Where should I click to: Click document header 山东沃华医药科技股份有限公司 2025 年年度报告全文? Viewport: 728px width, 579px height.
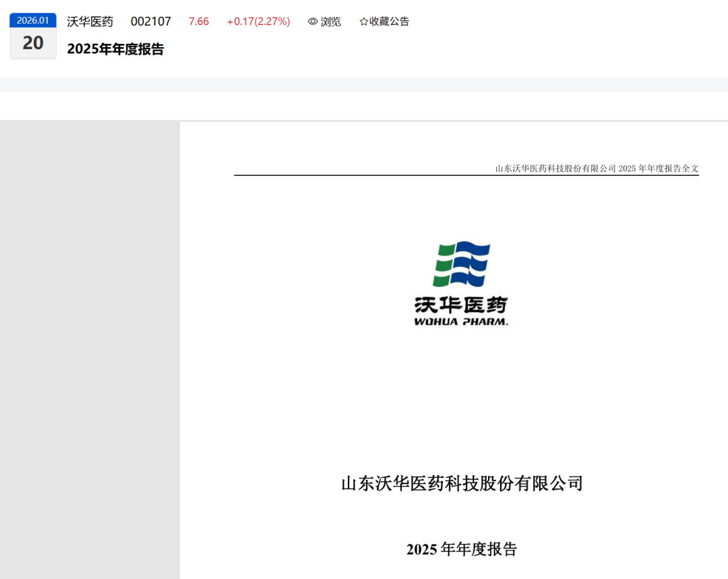[x=597, y=168]
